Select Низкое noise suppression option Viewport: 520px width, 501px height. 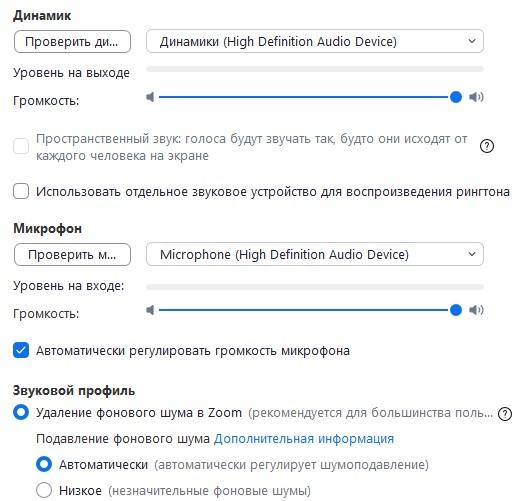pos(44,490)
